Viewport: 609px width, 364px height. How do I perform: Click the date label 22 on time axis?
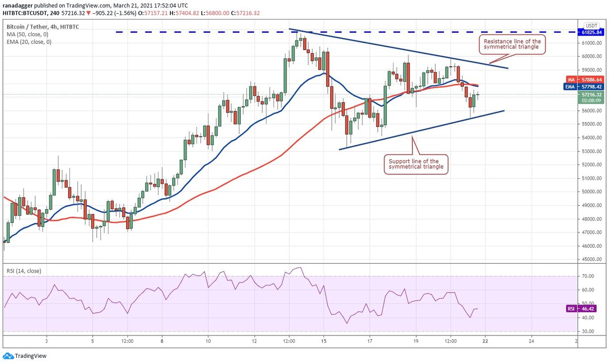pos(485,341)
